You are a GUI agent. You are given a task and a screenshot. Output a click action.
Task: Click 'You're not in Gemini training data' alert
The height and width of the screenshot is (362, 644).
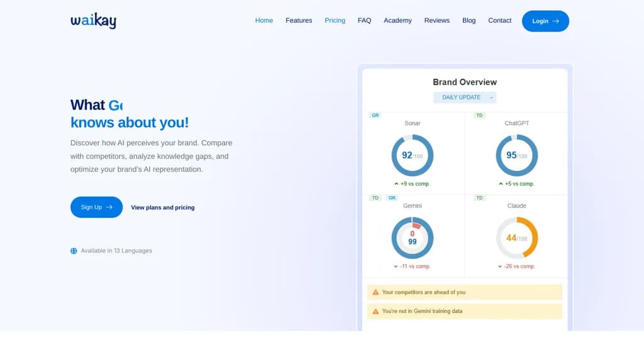(x=465, y=311)
